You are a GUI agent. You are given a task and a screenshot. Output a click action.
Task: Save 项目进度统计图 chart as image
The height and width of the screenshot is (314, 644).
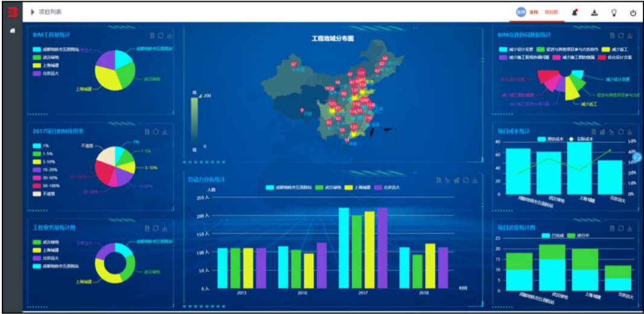tap(630, 228)
